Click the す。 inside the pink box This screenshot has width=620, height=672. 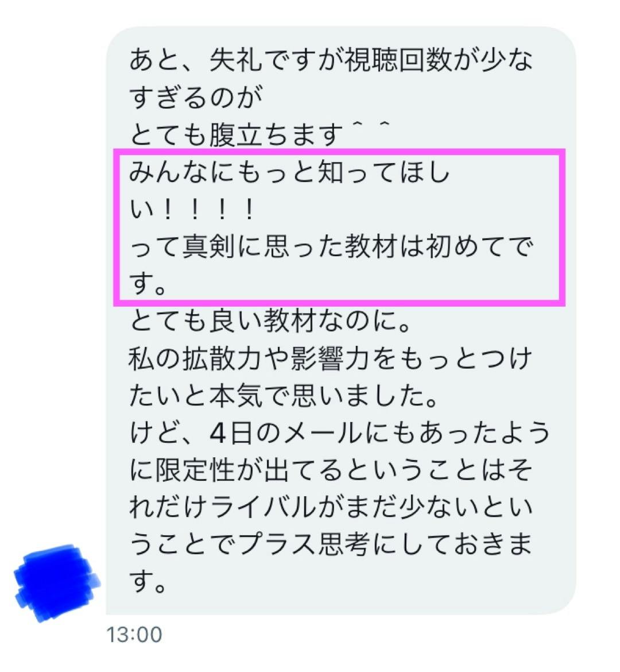pos(148,284)
